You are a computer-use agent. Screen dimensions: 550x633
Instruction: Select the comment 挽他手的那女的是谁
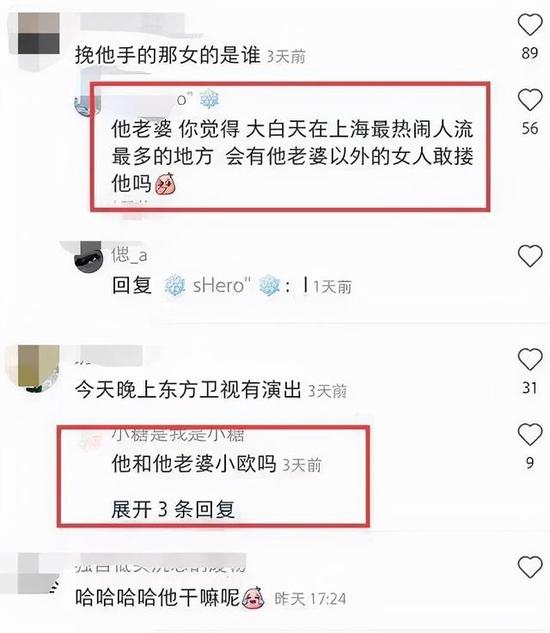click(168, 54)
